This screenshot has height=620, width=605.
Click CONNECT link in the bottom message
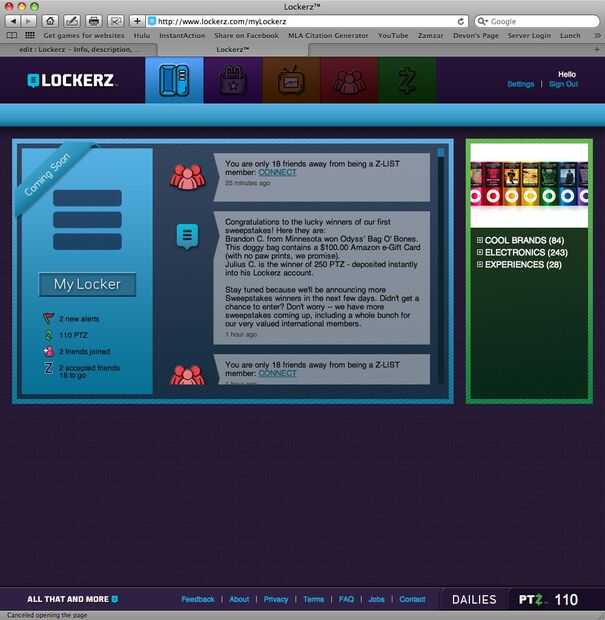(x=277, y=373)
